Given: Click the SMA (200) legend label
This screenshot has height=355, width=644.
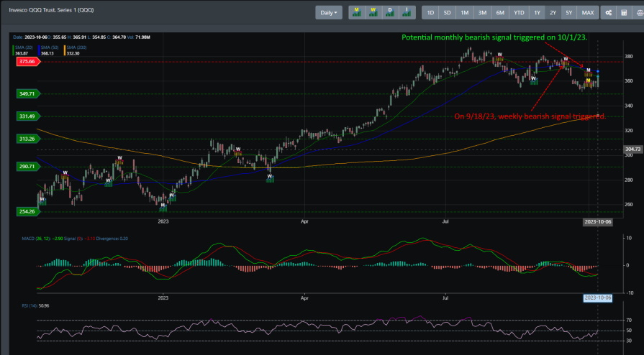Looking at the screenshot, I should point(76,47).
